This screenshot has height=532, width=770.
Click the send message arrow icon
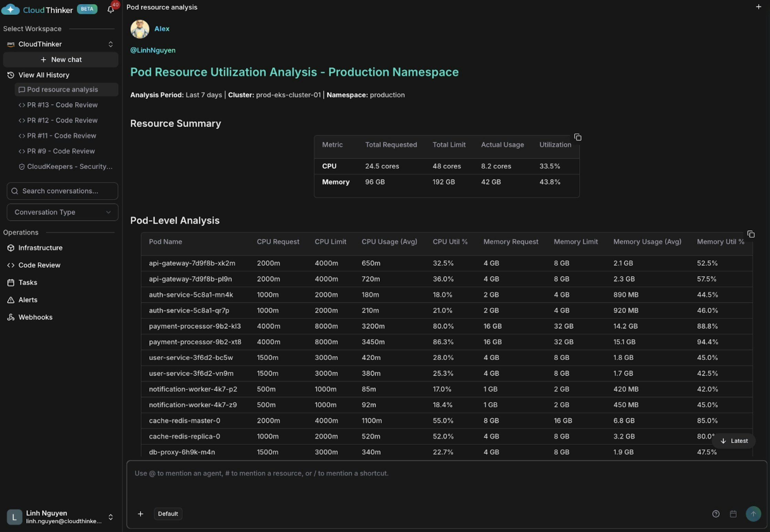click(x=753, y=513)
